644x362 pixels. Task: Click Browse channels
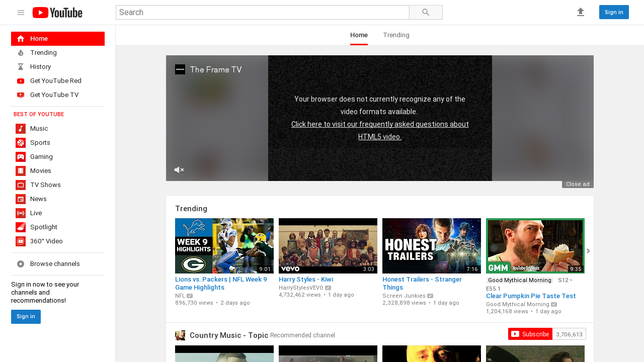(x=58, y=264)
